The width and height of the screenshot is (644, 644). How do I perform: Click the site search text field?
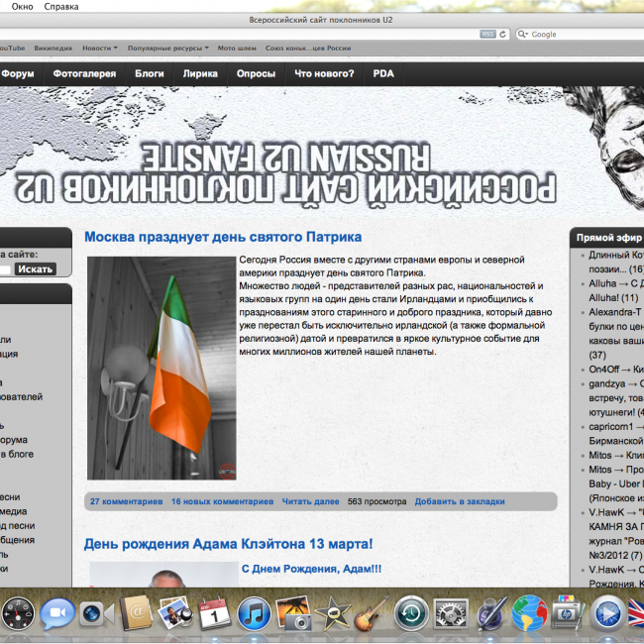coord(5,269)
